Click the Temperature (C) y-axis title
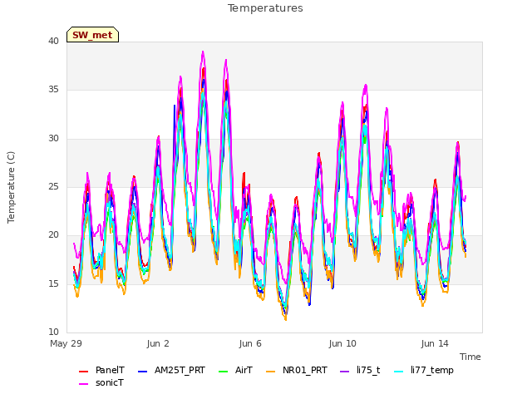Viewport: 532px width, 399px height. 11,187
